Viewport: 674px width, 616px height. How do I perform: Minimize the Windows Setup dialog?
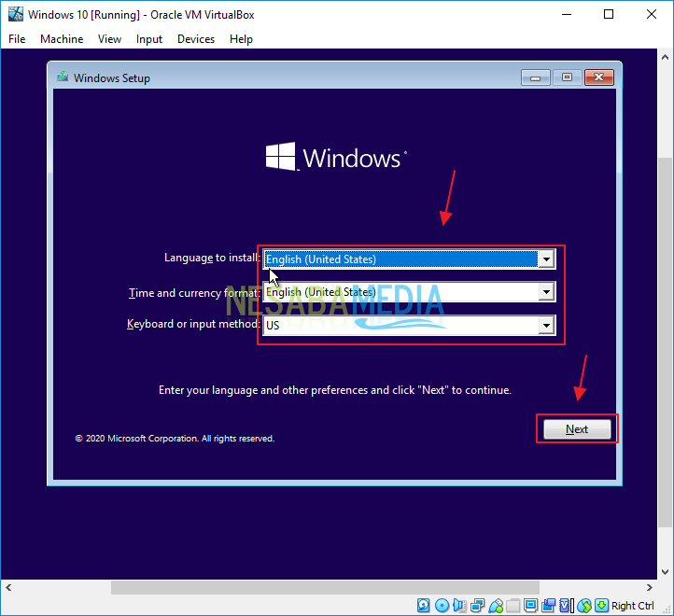535,77
